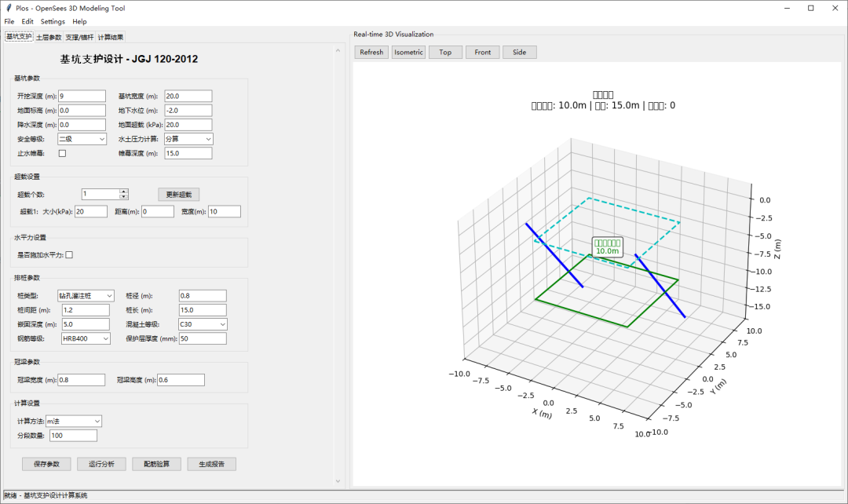
Task: Toggle the 止水帷幕 checkbox
Action: [62, 154]
